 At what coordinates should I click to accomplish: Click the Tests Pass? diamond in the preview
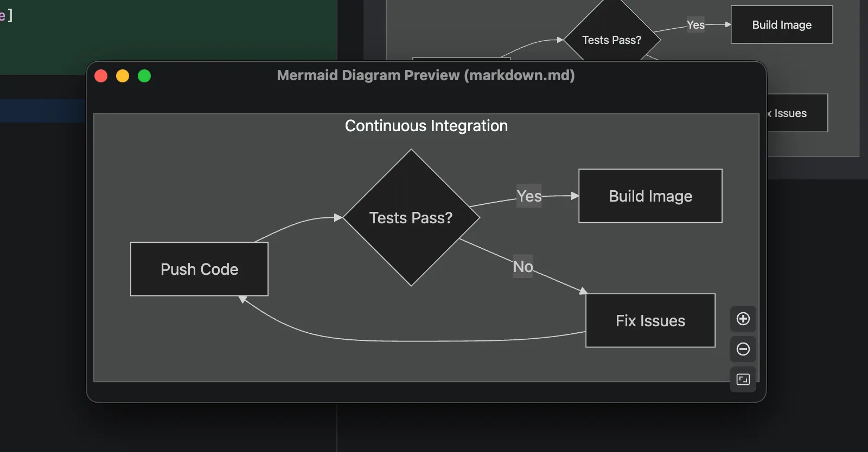pyautogui.click(x=411, y=218)
